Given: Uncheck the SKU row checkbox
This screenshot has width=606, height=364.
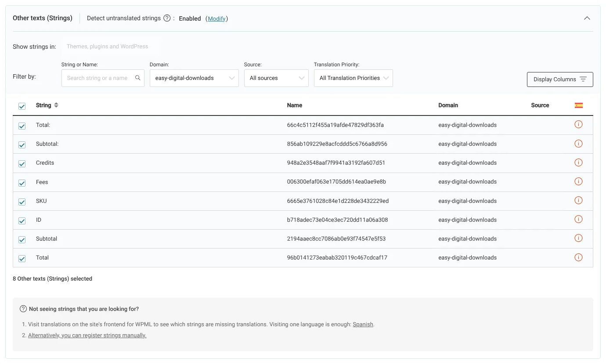Looking at the screenshot, I should [22, 202].
